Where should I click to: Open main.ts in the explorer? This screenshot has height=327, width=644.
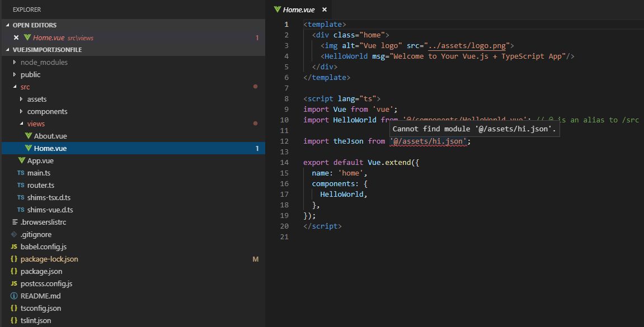click(39, 173)
